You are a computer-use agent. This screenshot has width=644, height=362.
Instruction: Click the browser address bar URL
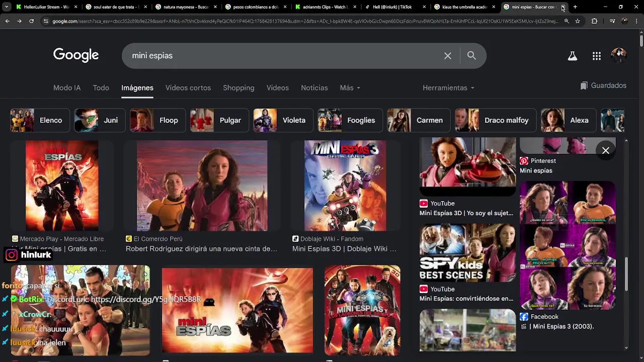click(x=305, y=21)
